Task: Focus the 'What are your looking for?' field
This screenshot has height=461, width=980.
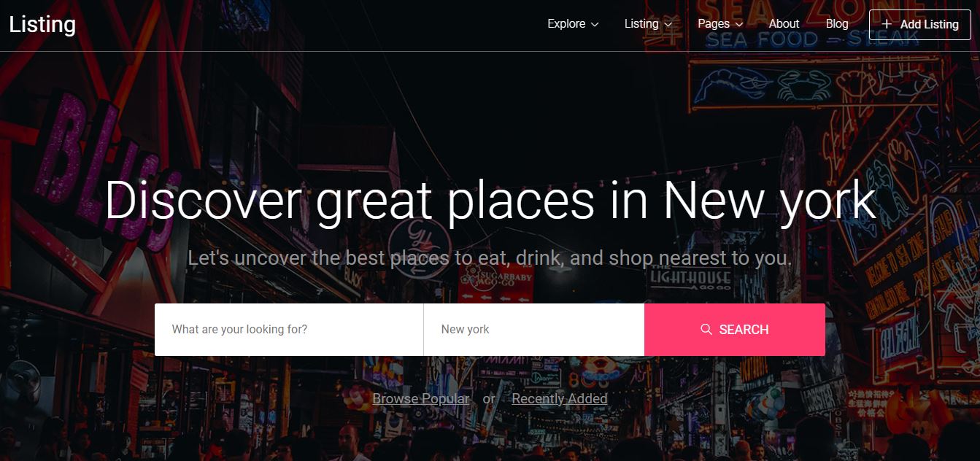Action: tap(289, 330)
